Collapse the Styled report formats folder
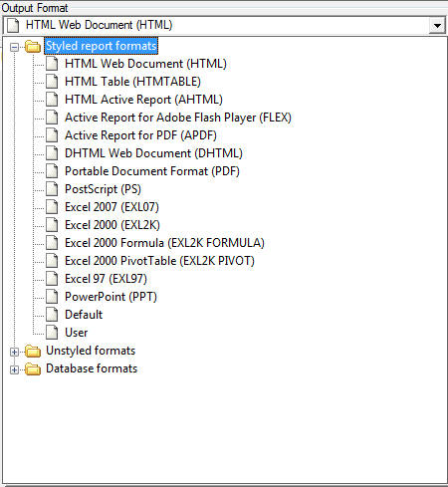 [x=14, y=47]
